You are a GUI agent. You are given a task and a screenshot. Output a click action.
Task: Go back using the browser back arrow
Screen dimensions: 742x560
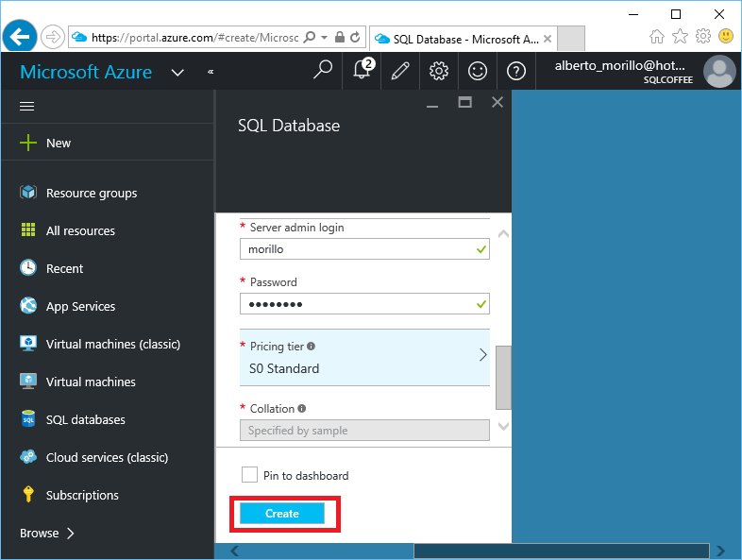[20, 36]
